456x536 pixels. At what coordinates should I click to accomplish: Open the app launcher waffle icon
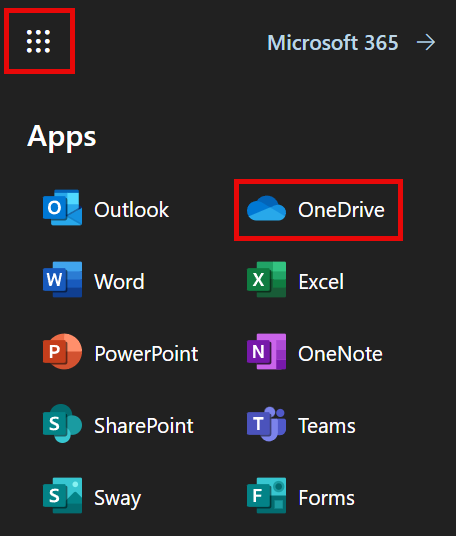coord(38,41)
